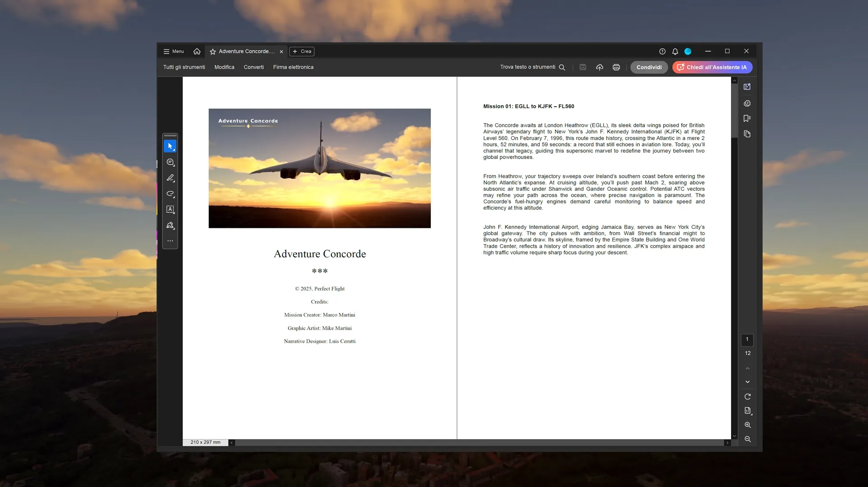Zoom out with the magnifier minus
The height and width of the screenshot is (487, 868).
tap(747, 440)
